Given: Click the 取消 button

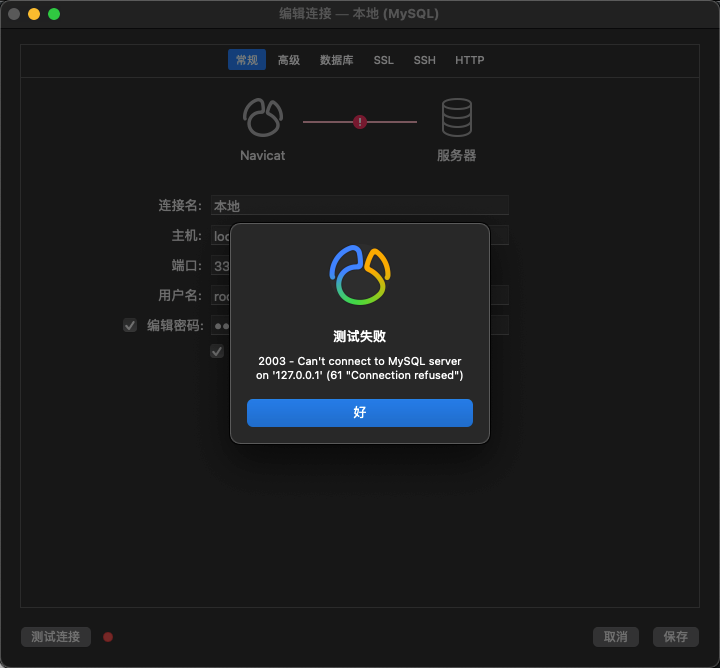Looking at the screenshot, I should point(615,637).
